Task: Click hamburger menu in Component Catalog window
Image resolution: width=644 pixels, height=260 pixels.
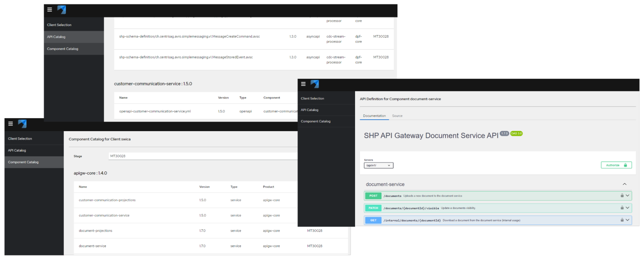Action: coord(11,124)
